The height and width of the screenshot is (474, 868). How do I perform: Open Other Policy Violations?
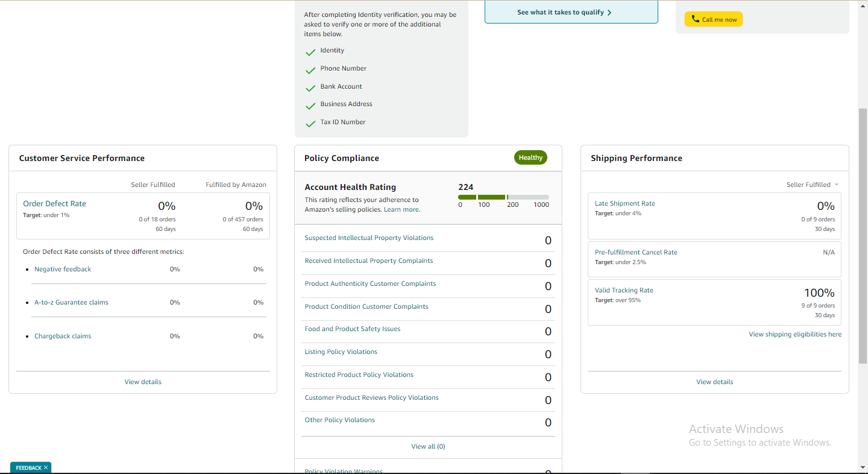(x=339, y=420)
